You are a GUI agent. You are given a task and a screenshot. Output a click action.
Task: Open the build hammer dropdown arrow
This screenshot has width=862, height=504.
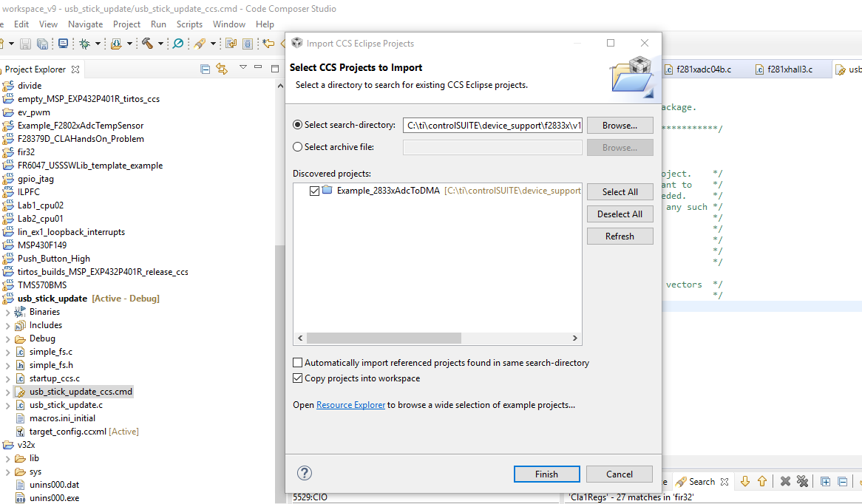(x=160, y=44)
